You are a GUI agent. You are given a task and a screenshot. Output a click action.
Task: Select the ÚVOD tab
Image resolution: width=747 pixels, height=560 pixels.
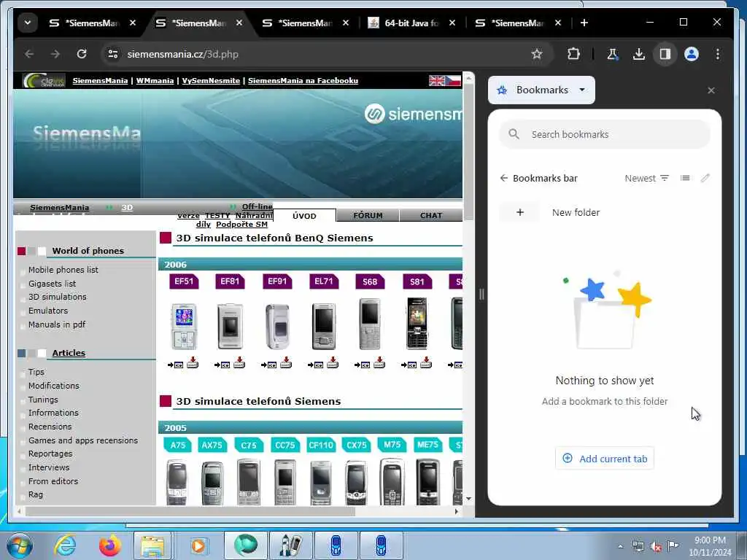tap(304, 216)
